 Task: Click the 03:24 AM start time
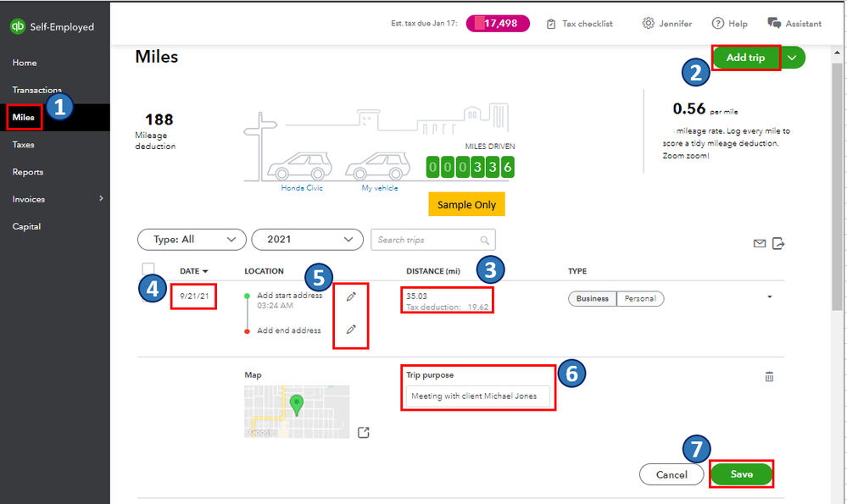tap(275, 306)
